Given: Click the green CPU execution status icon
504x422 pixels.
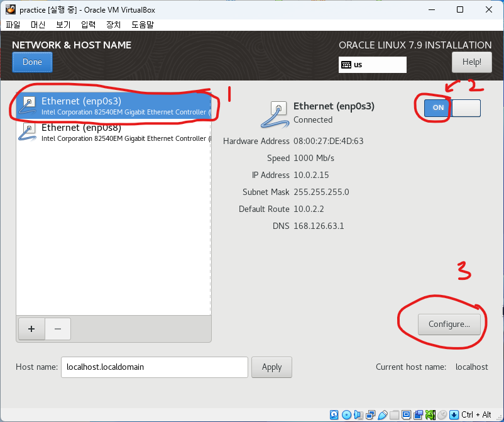Looking at the screenshot, I should [430, 414].
